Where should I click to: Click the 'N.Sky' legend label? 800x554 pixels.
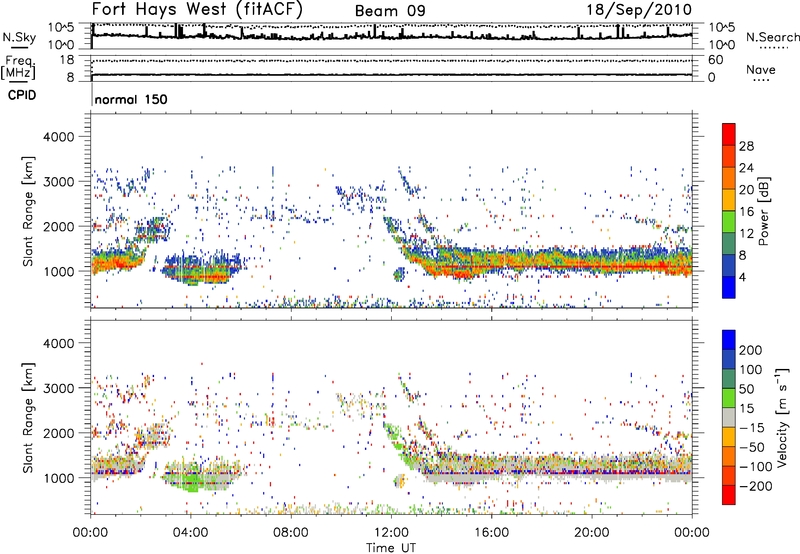pos(19,37)
